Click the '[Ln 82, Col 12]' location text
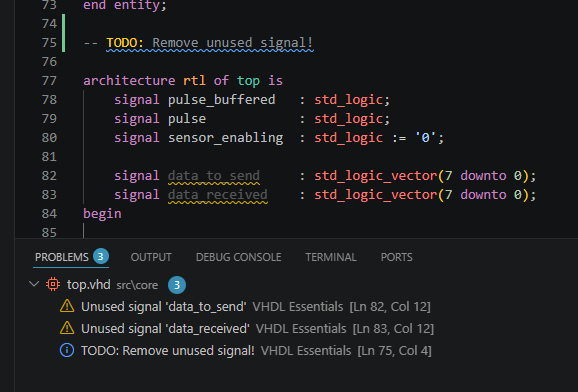The image size is (578, 392). click(390, 306)
